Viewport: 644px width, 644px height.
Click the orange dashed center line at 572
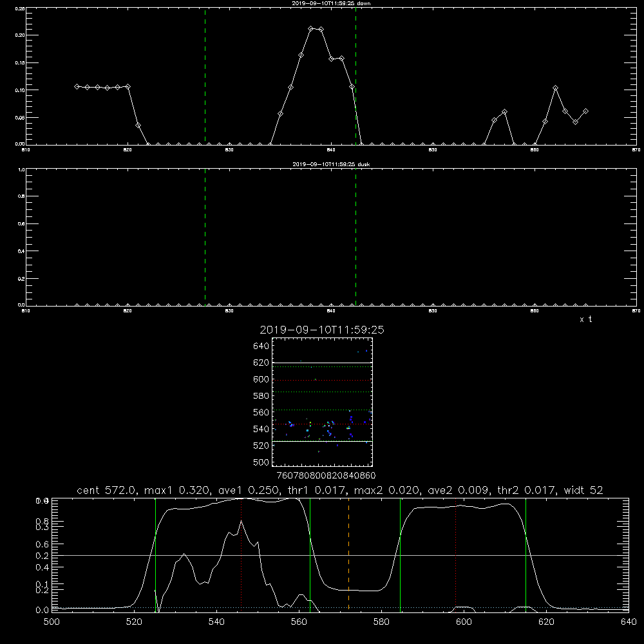(348, 554)
